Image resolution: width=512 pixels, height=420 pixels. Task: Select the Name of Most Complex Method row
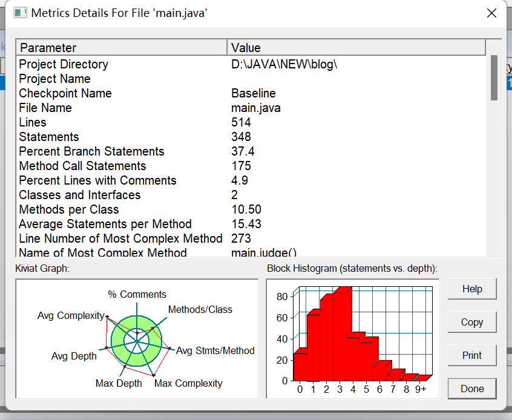pos(251,252)
